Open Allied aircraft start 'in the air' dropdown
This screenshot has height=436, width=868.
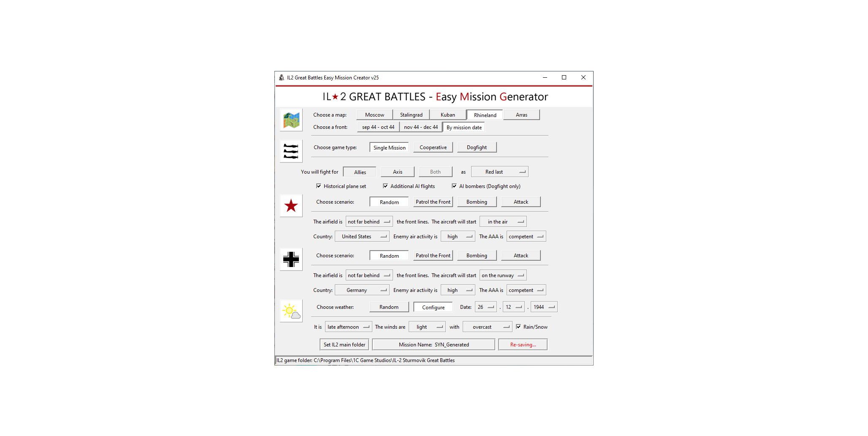click(503, 222)
